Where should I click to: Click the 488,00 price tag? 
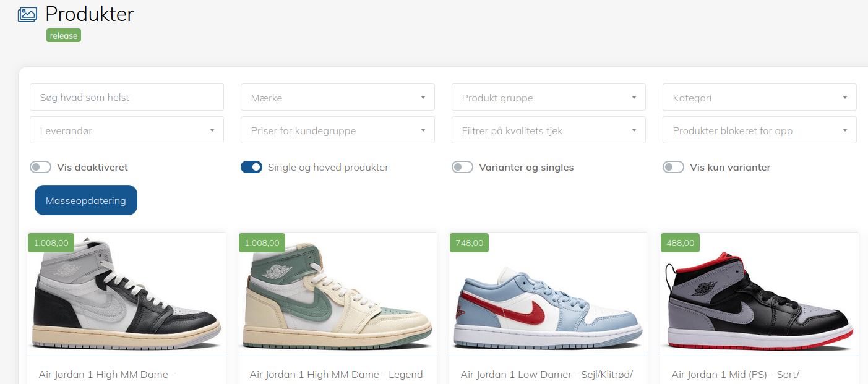pos(680,242)
